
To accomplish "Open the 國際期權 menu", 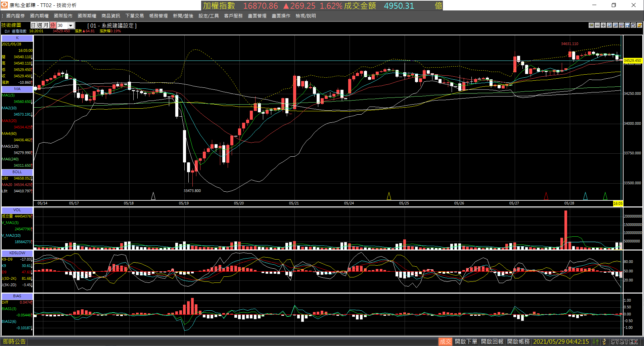I will tap(87, 16).
